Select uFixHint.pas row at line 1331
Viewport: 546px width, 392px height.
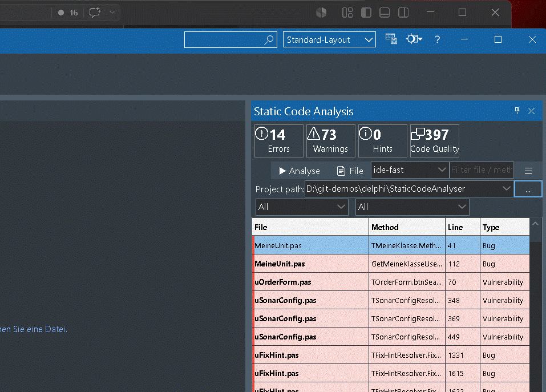391,355
